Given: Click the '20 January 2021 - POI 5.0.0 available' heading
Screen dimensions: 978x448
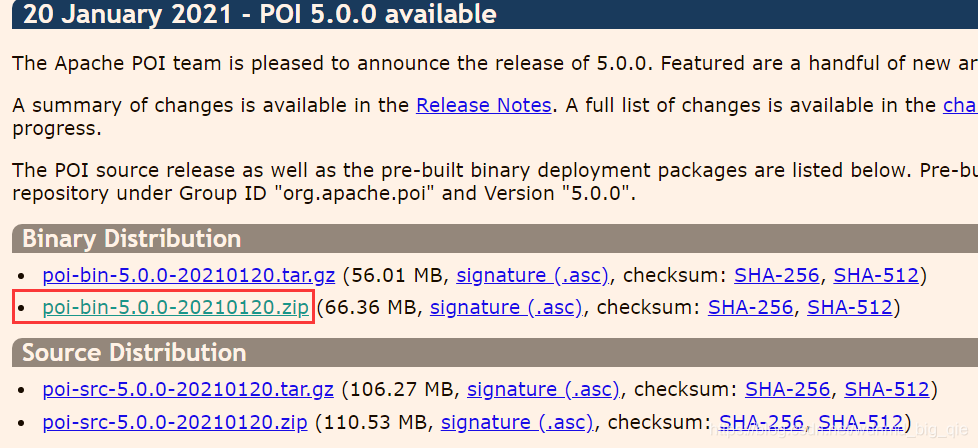Looking at the screenshot, I should [x=259, y=14].
